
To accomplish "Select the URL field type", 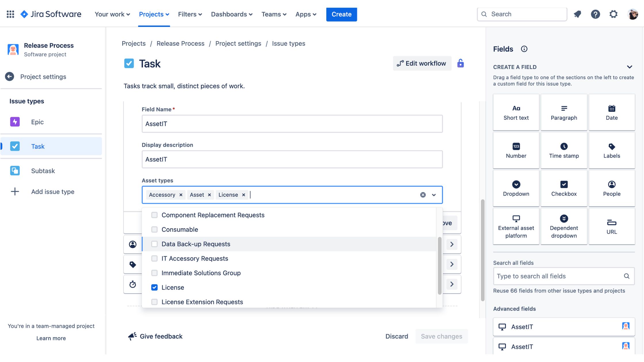I will point(612,226).
